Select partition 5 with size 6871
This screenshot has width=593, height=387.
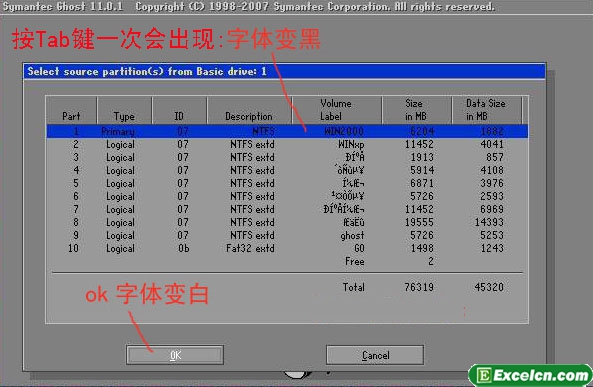[287, 183]
